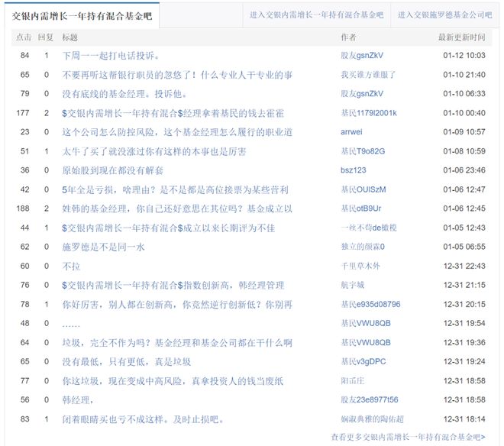The image size is (504, 446).
Task: View author profile 娴淑典雅的陶佑超
Action: (x=372, y=419)
